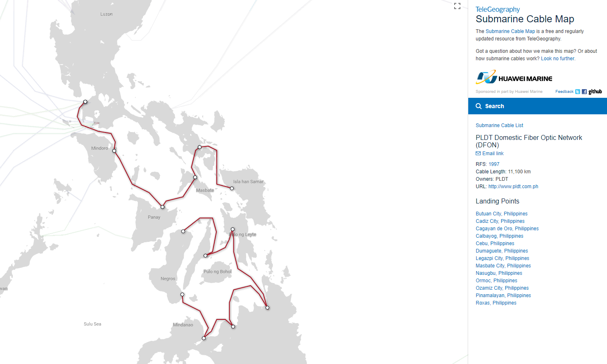Viewport: 607px width, 364px height.
Task: Select the landing point marker on Leyte island
Action: 232,229
